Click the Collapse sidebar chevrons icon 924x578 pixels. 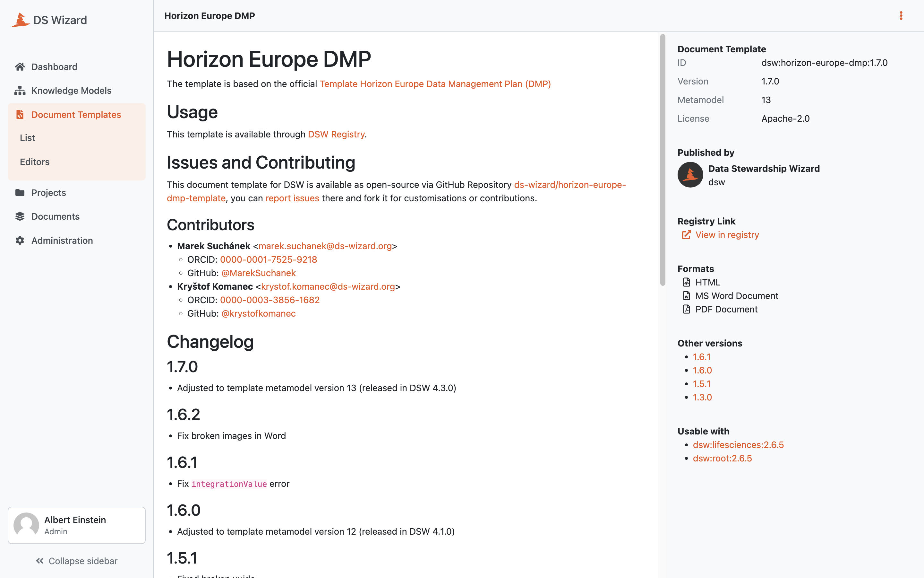point(40,561)
